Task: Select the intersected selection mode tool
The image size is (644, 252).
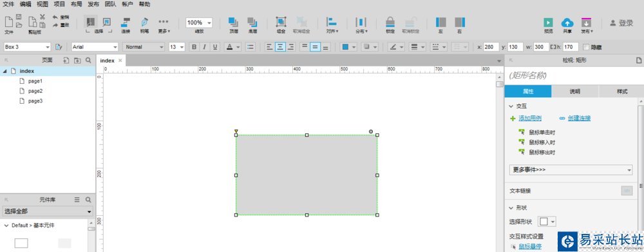Action: tap(91, 22)
